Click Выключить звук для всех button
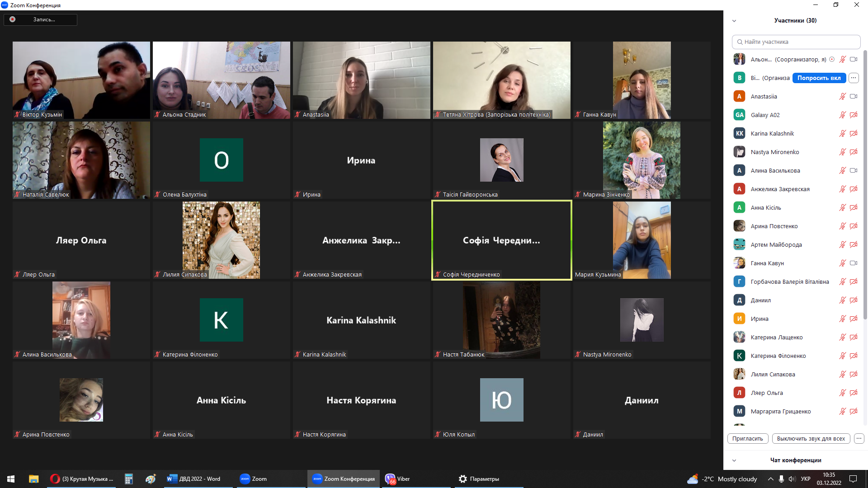This screenshot has width=868, height=488. click(x=811, y=438)
